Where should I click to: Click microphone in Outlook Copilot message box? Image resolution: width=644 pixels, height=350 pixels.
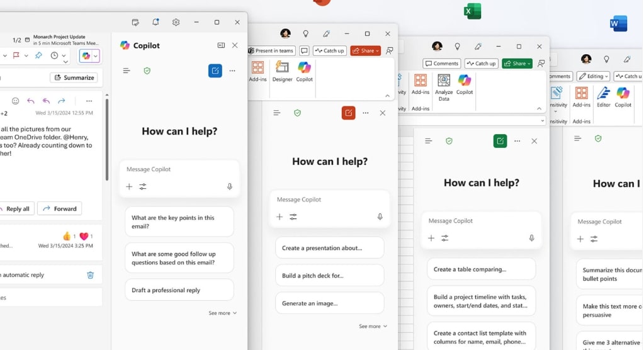(x=230, y=186)
